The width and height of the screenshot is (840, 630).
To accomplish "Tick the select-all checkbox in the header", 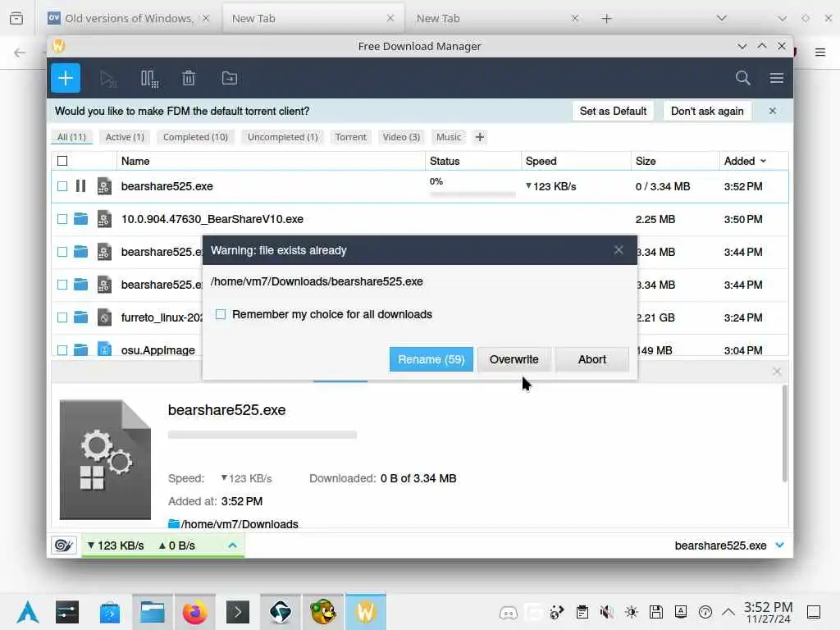I will click(62, 161).
